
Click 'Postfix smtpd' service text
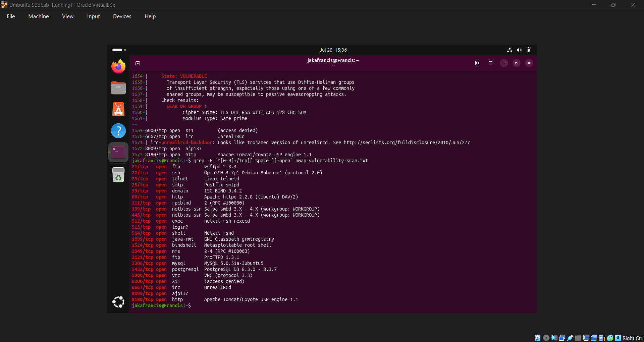(x=222, y=185)
